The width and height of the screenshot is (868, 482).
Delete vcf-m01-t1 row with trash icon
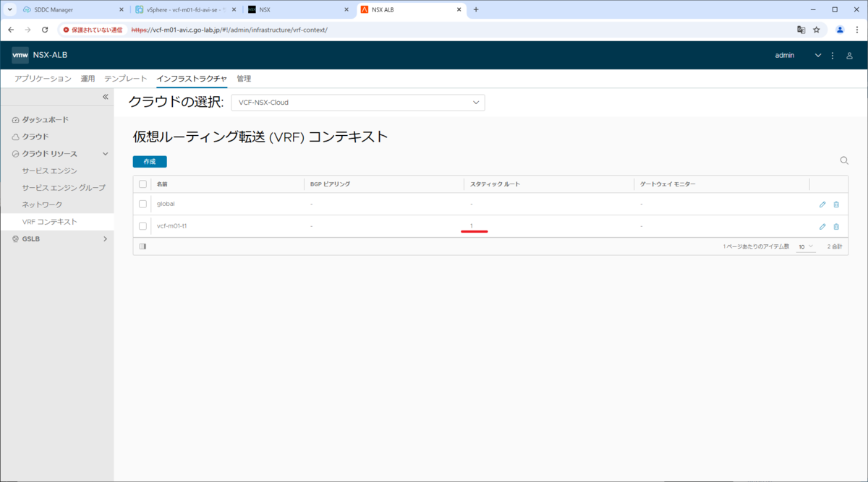tap(836, 226)
